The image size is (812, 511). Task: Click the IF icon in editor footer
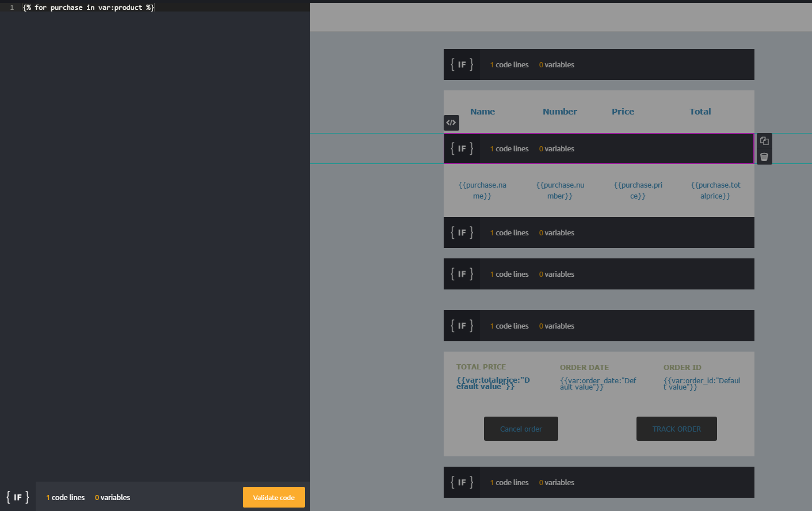(18, 497)
